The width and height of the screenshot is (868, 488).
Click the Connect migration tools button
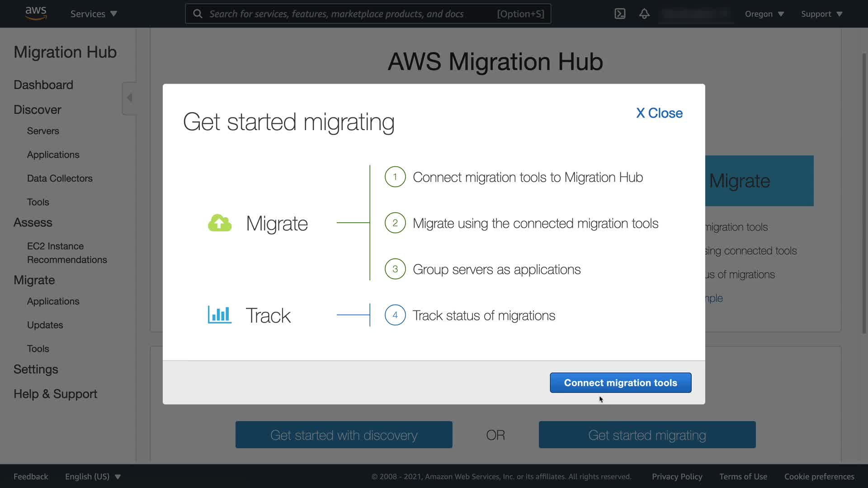click(620, 383)
